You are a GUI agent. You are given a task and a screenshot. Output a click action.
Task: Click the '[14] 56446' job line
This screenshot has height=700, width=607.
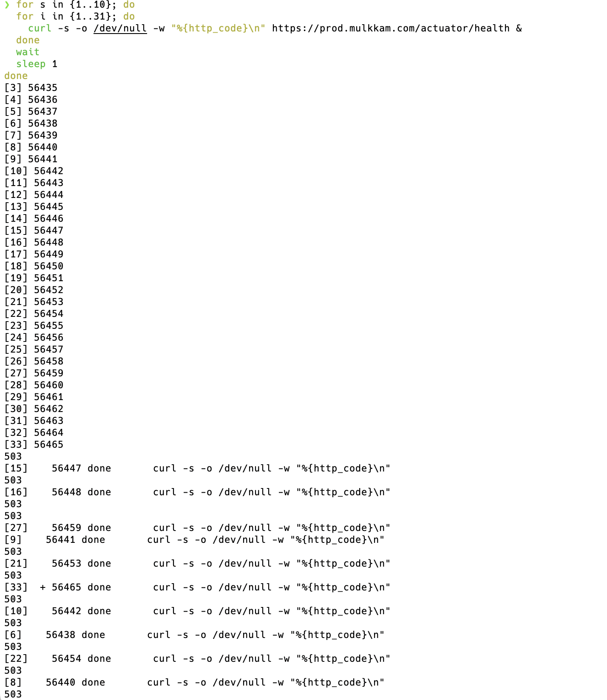click(34, 218)
